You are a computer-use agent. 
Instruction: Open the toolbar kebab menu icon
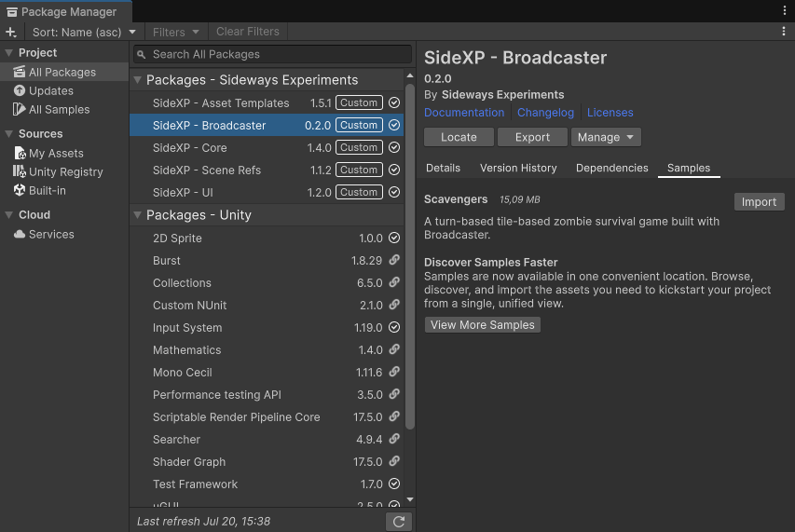(784, 32)
